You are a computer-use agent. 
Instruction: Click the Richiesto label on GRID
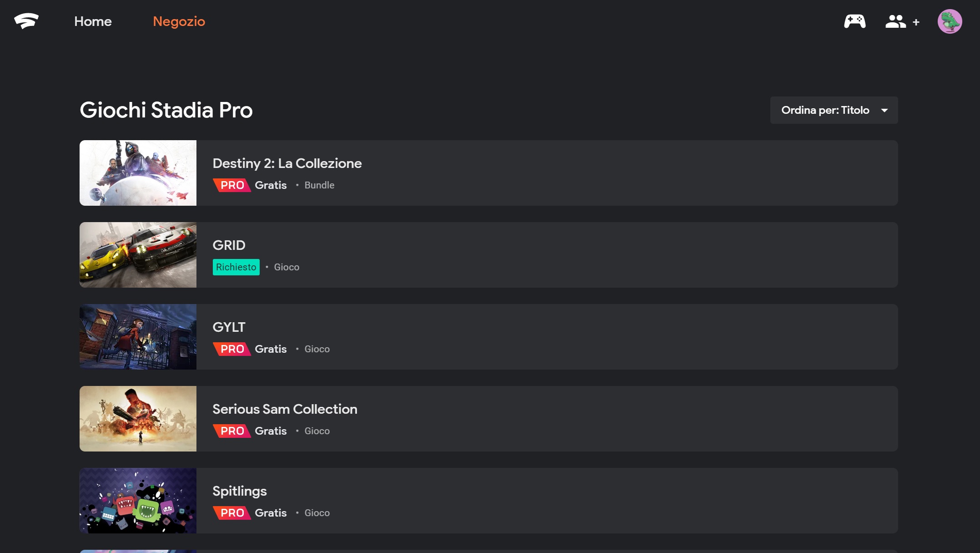point(236,267)
